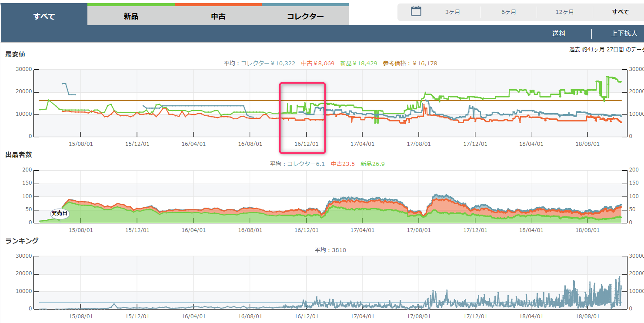Select the すべて category tab
This screenshot has height=323, width=644.
point(44,17)
